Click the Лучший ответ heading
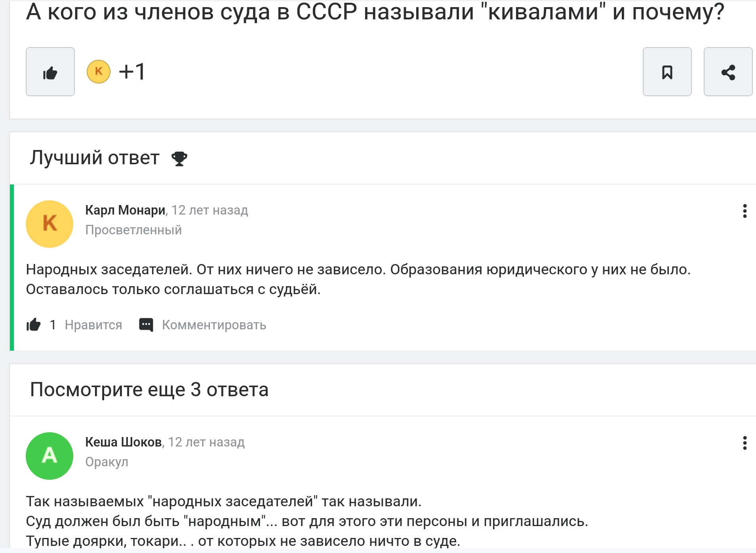 [95, 158]
